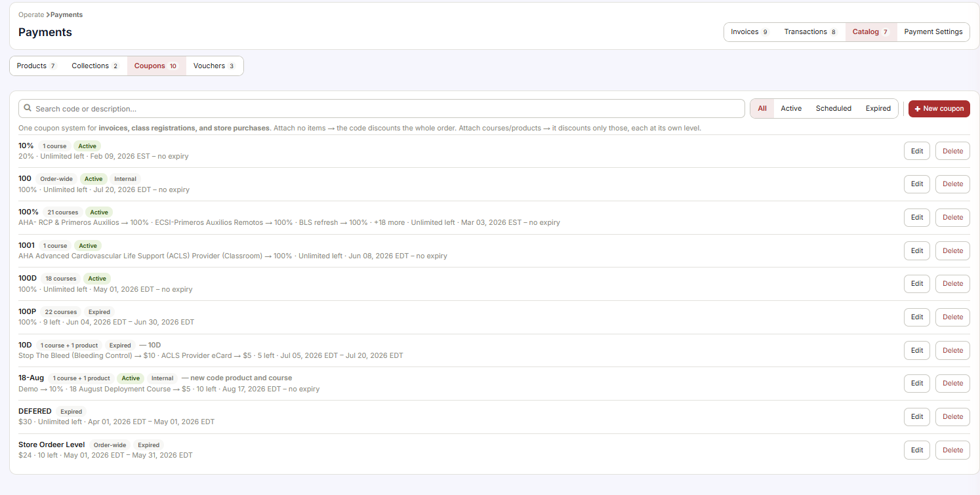Click the Internal badge on coupon 100
Image resolution: width=980 pixels, height=495 pixels.
(125, 179)
